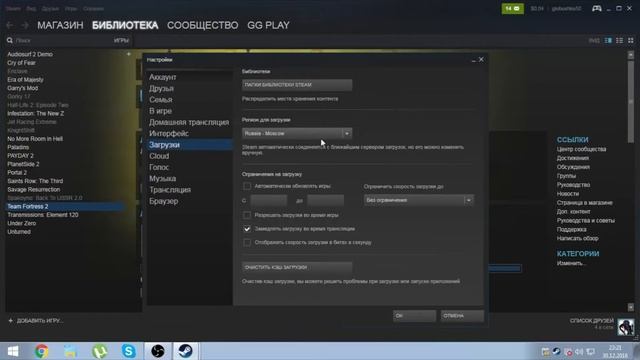Confirm settings with the OK button
This screenshot has height=360, width=640.
click(x=414, y=316)
